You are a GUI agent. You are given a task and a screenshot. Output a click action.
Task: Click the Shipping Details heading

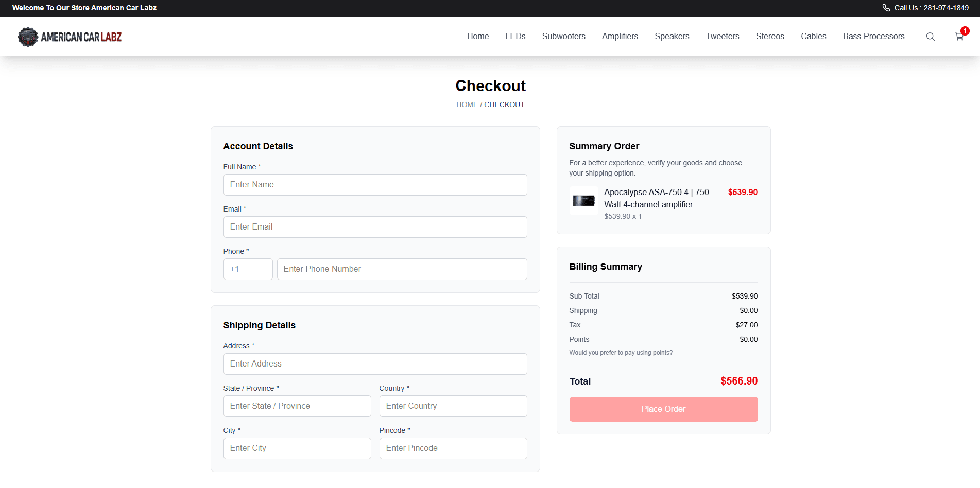pyautogui.click(x=260, y=325)
